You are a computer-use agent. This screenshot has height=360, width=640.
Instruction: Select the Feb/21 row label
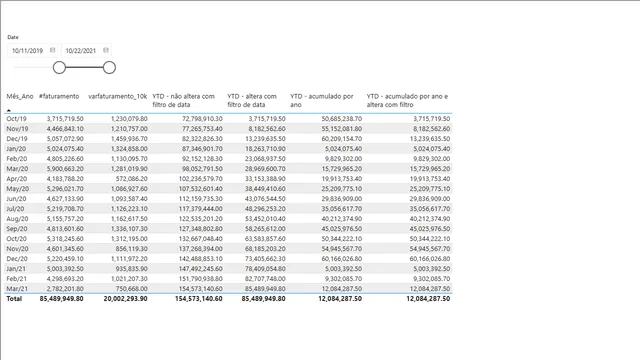(x=16, y=279)
